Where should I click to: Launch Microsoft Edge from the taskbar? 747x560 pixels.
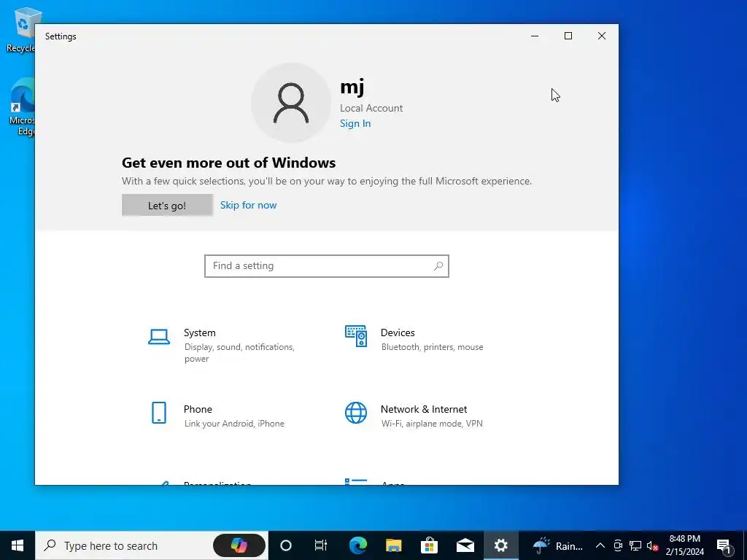coord(358,545)
